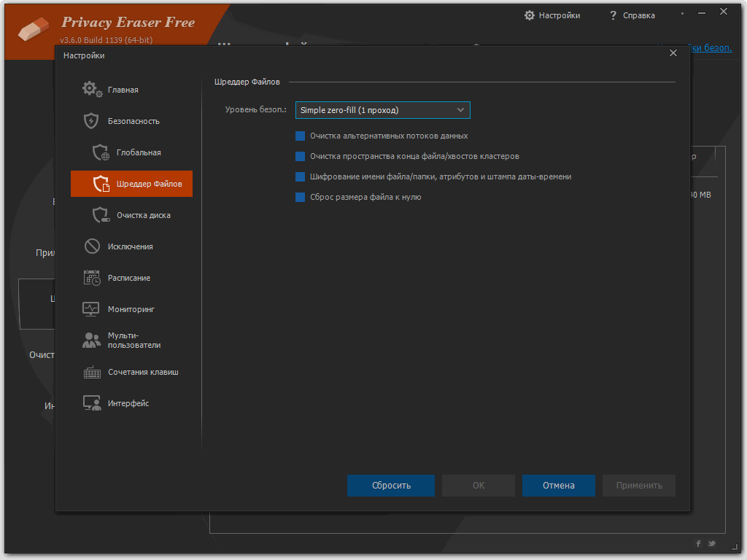Click the Главная gear icon in the sidebar

[x=92, y=90]
